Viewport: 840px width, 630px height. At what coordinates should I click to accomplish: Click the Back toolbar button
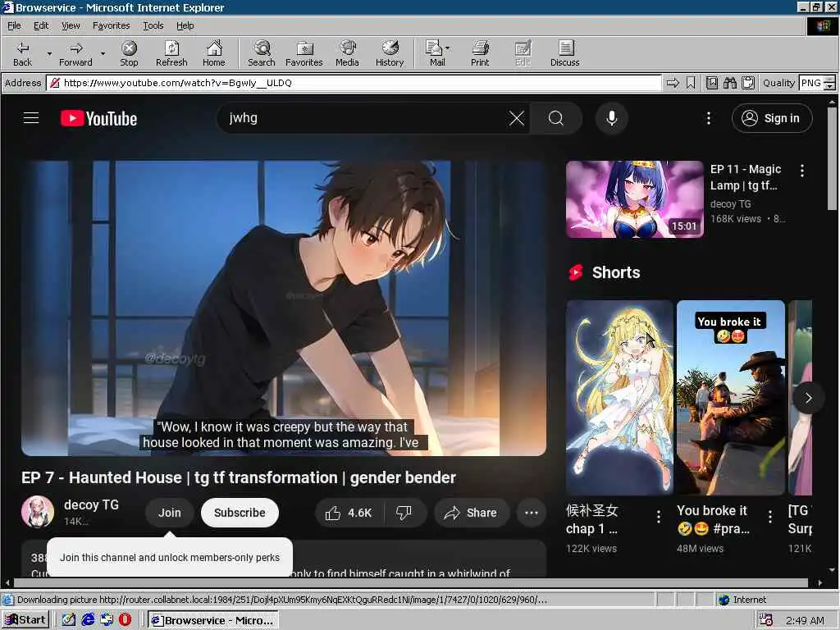pos(22,53)
